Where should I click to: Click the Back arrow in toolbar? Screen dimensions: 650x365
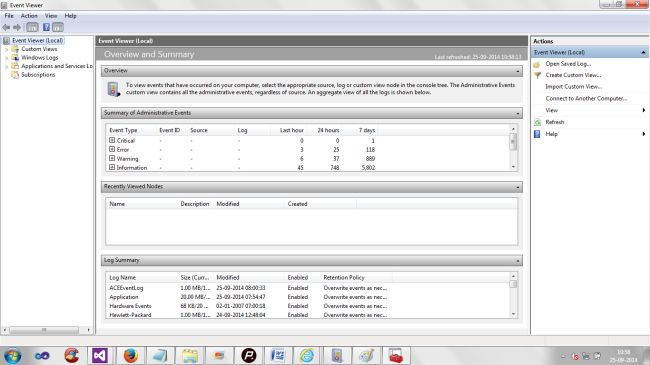pos(6,27)
